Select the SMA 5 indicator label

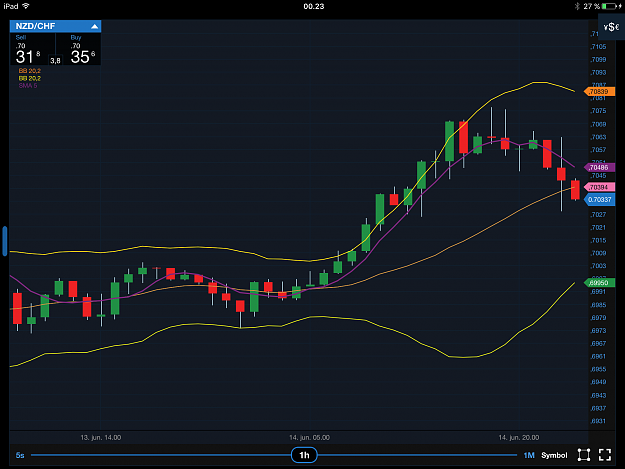pos(28,86)
